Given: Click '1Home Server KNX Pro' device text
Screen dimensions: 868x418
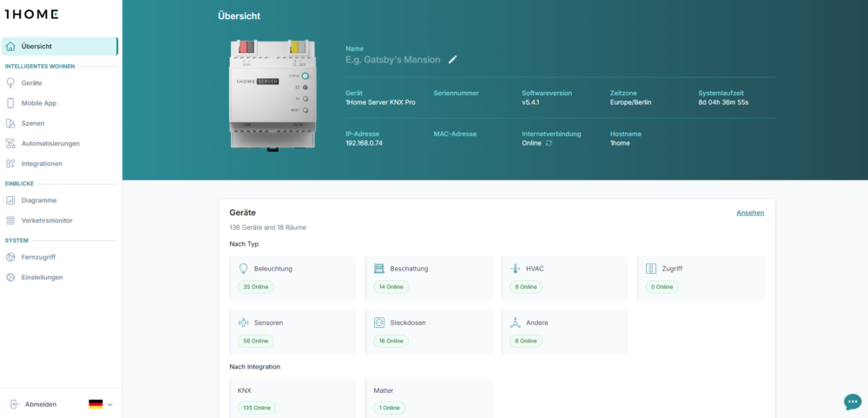Looking at the screenshot, I should (380, 102).
